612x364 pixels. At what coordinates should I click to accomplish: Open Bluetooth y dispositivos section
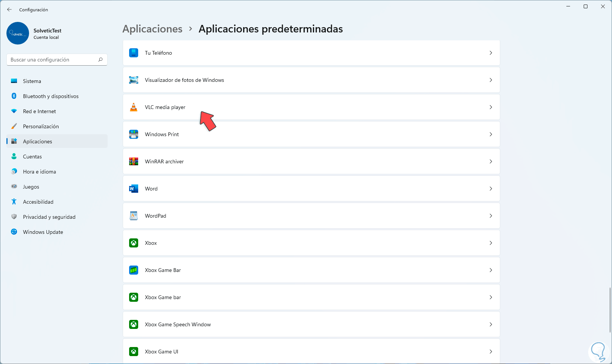tap(51, 96)
